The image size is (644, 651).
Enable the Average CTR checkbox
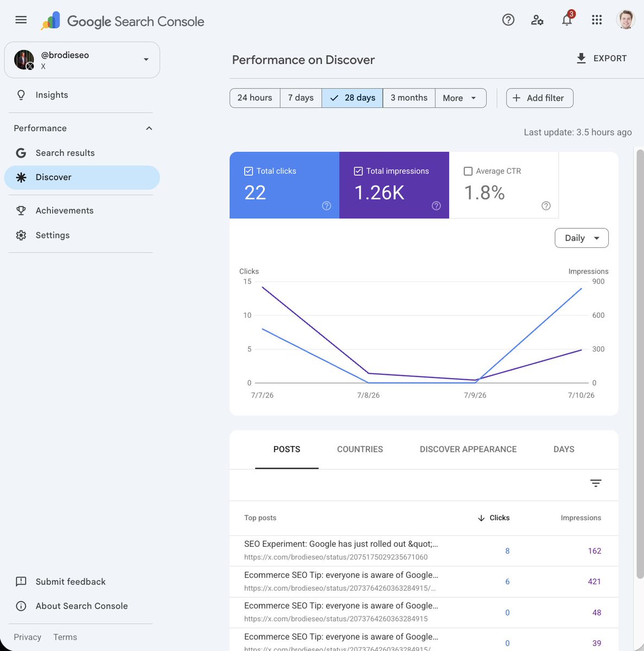coord(468,171)
